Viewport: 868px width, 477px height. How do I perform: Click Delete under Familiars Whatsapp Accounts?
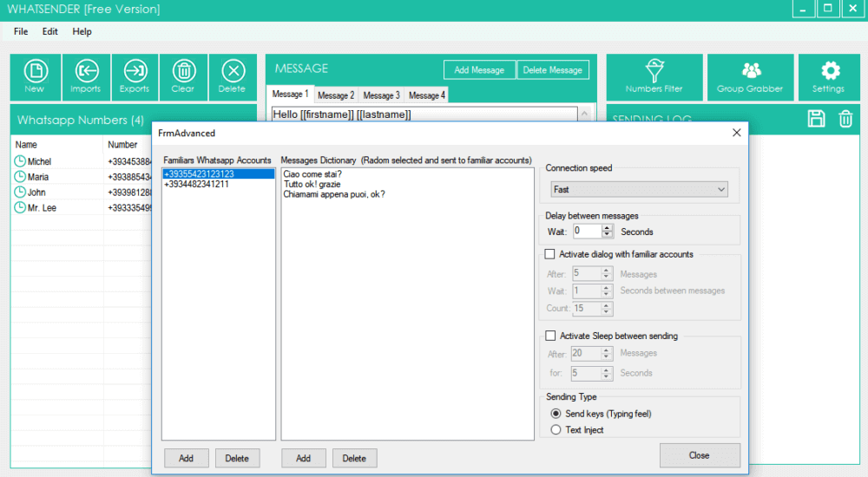(x=237, y=458)
